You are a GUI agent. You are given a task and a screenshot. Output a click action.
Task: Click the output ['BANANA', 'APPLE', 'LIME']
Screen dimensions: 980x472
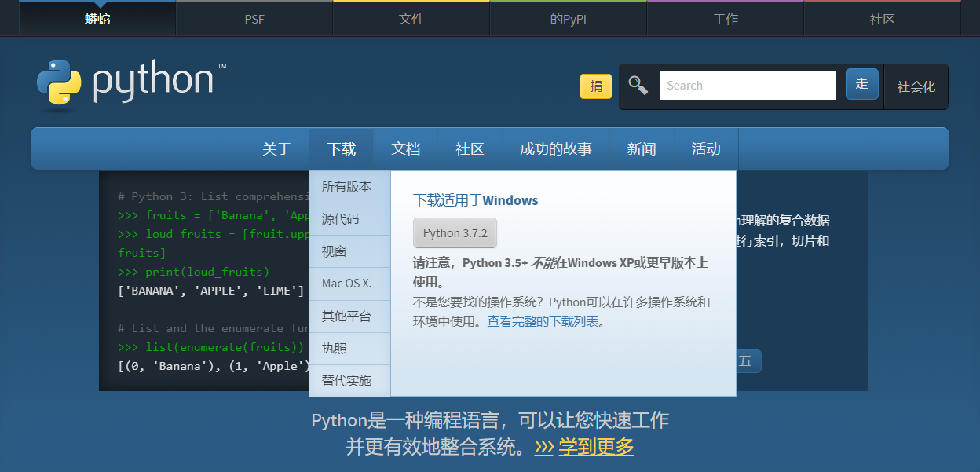point(210,291)
